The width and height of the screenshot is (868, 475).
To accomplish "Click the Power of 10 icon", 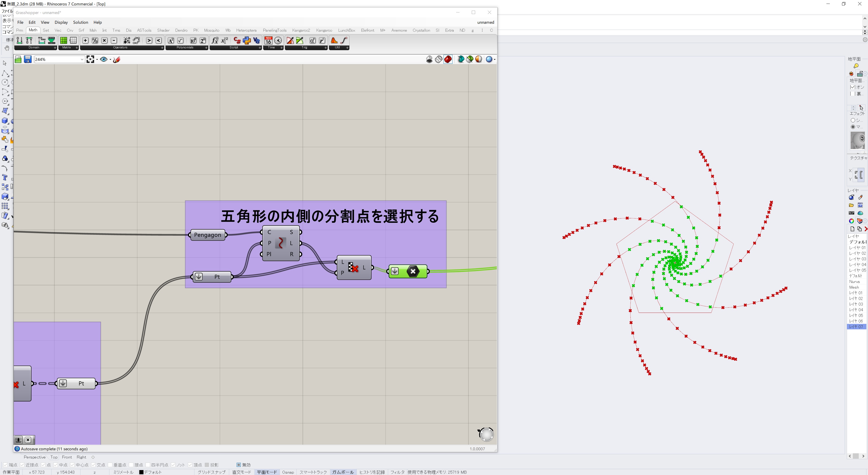I will pos(193,40).
